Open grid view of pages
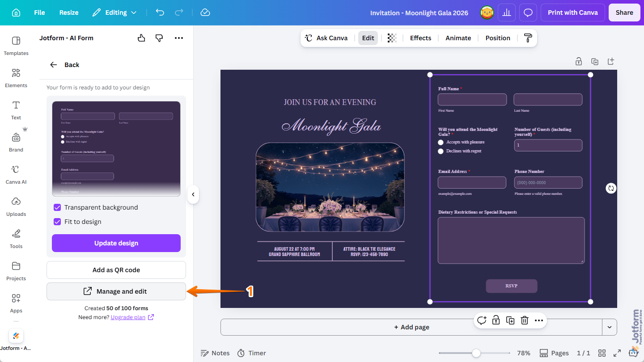This screenshot has width=644, height=362. [x=602, y=353]
